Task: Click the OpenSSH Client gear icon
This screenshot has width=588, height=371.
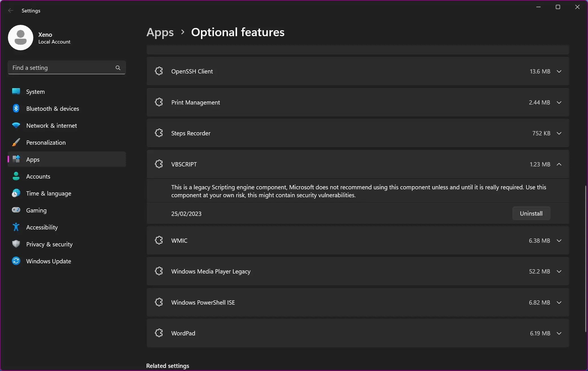Action: (x=159, y=71)
